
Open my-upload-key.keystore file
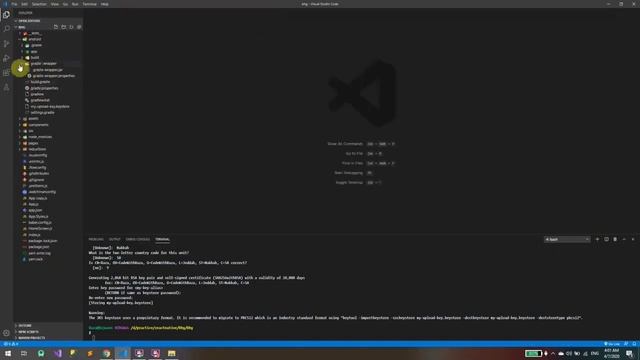(x=50, y=107)
